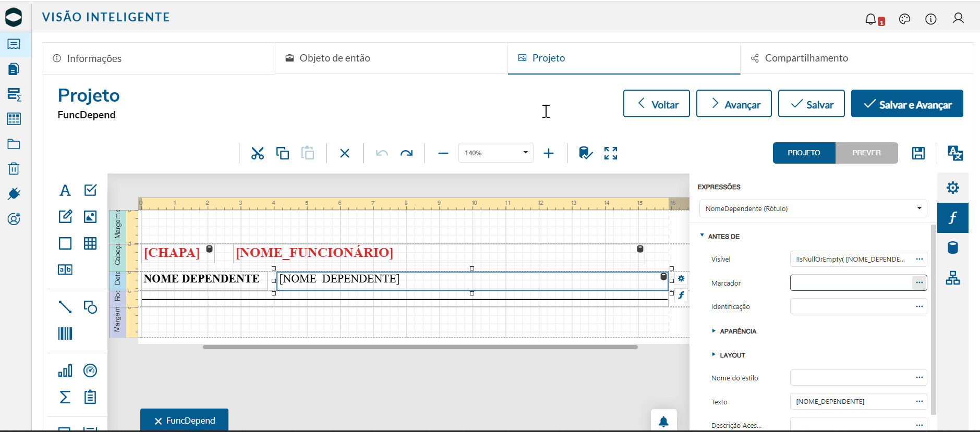This screenshot has width=980, height=432.
Task: Select the Sigma summary tool
Action: pos(65,397)
